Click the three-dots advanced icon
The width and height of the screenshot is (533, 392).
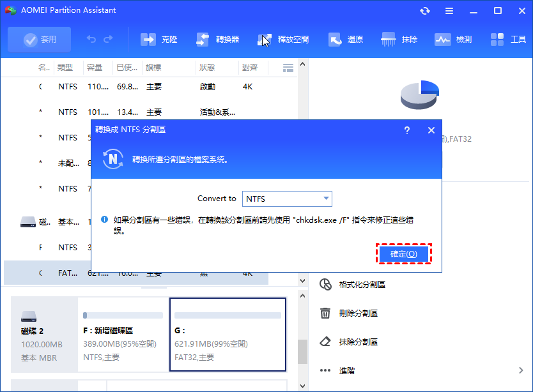325,370
